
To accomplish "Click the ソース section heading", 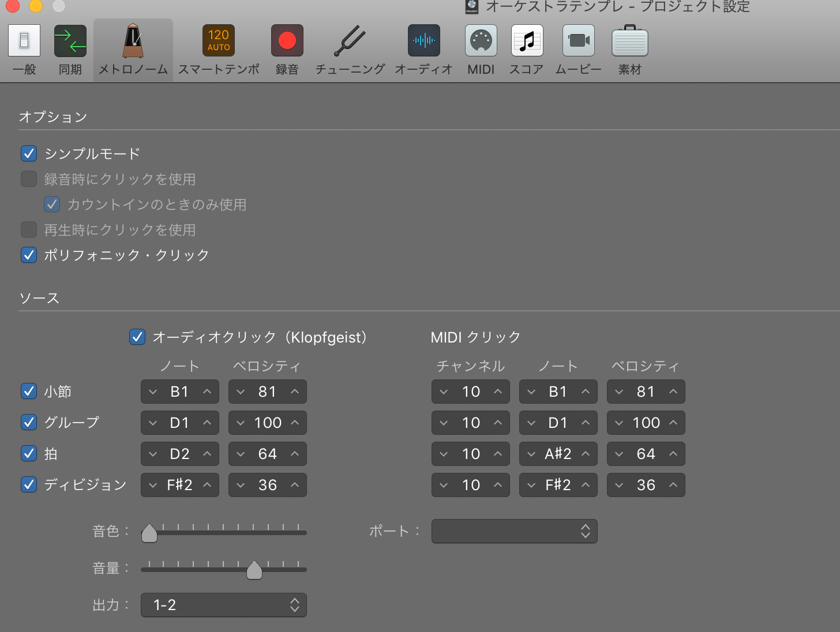I will click(39, 298).
